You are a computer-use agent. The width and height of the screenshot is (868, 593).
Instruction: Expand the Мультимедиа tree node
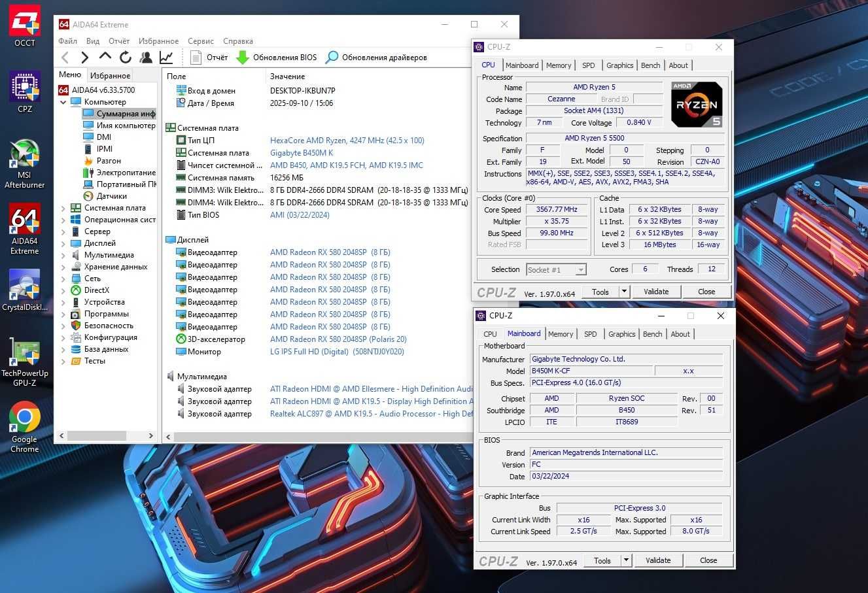tap(63, 255)
